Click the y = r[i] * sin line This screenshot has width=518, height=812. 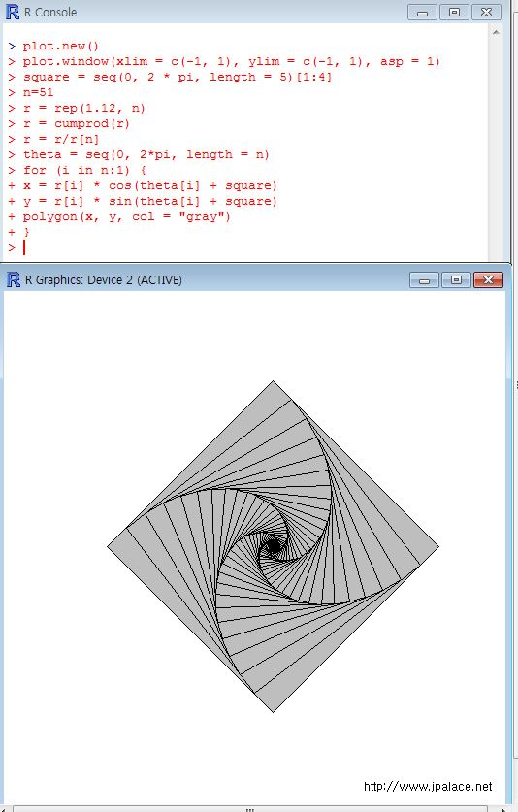(149, 202)
